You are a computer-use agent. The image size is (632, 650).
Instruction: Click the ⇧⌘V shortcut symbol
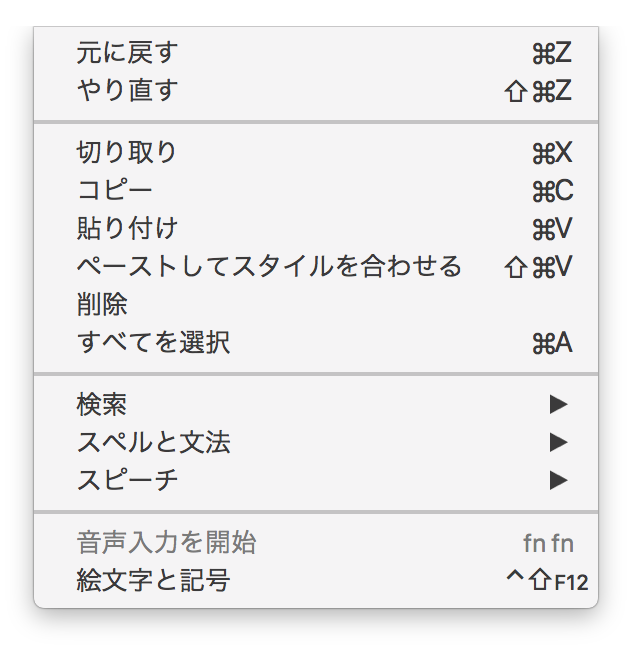tap(540, 267)
